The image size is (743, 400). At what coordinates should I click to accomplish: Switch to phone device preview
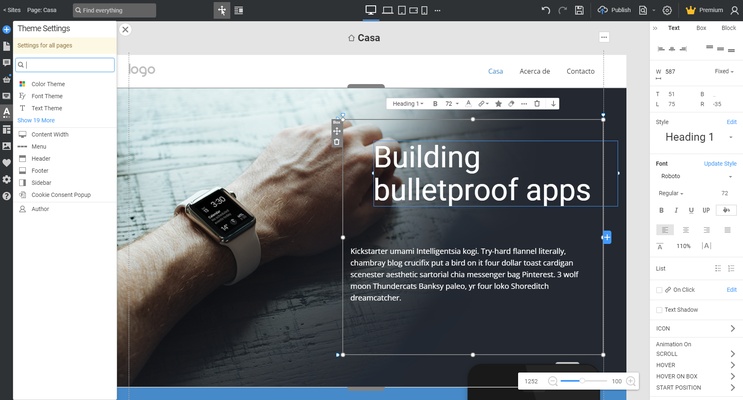point(424,10)
